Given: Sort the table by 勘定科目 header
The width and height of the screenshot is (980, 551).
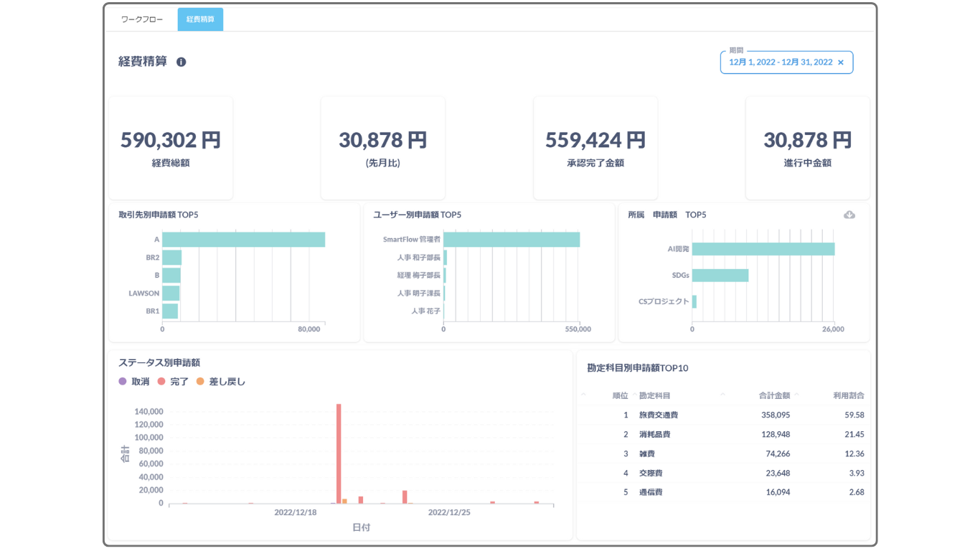Looking at the screenshot, I should coord(655,395).
